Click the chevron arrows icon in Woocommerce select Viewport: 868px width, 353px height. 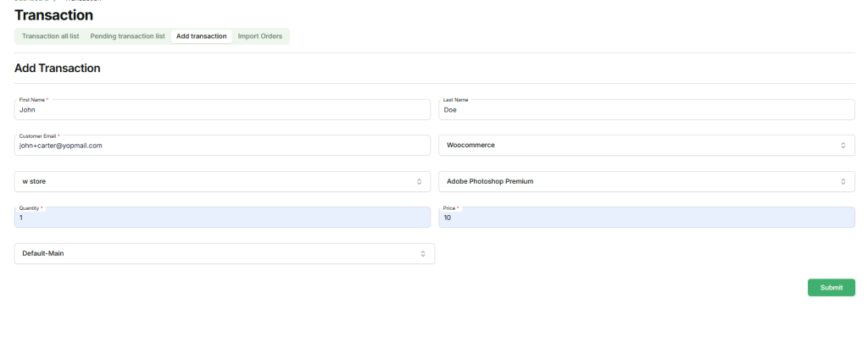click(843, 145)
